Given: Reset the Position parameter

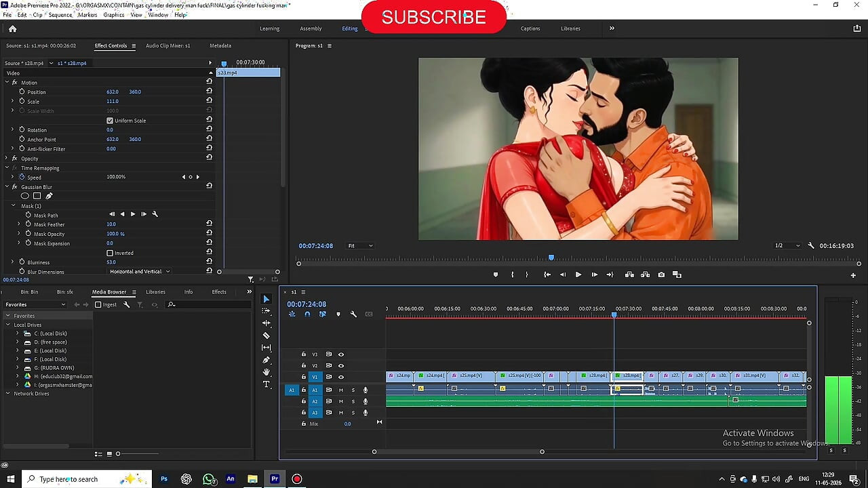Looking at the screenshot, I should (209, 91).
